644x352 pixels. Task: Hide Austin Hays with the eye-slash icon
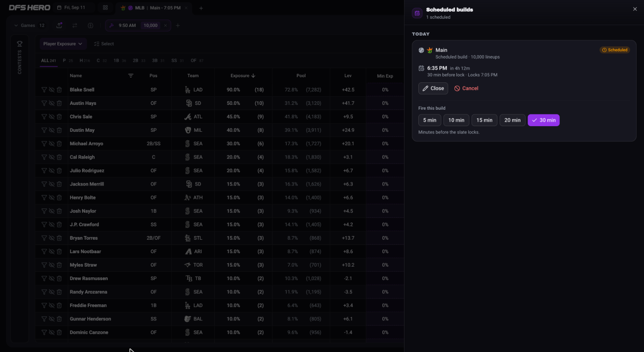tap(52, 103)
